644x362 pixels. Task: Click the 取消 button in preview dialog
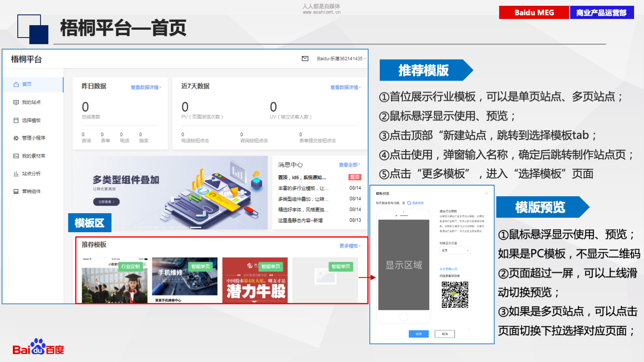click(445, 334)
